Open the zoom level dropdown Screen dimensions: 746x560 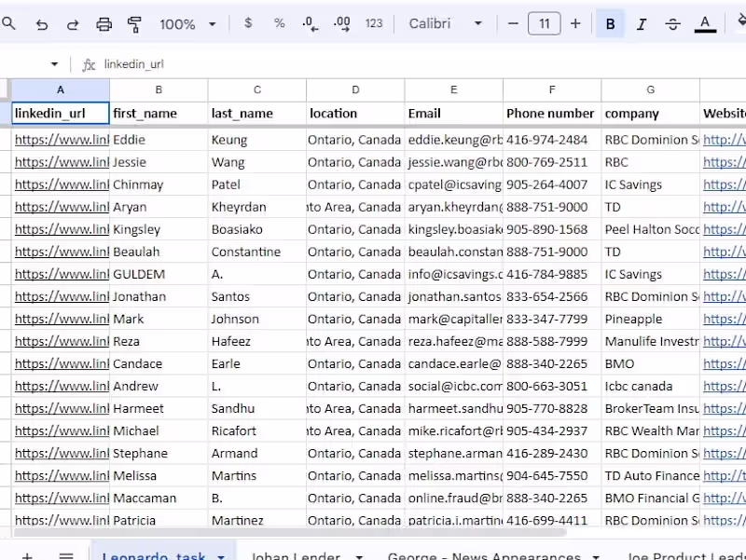pos(186,23)
